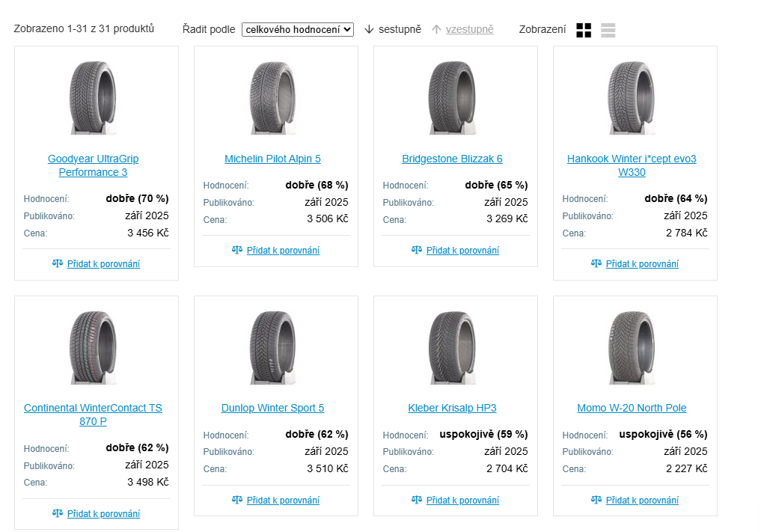This screenshot has height=532, width=761.
Task: Click the Momo W-20 North Pole tire image
Action: click(x=632, y=347)
